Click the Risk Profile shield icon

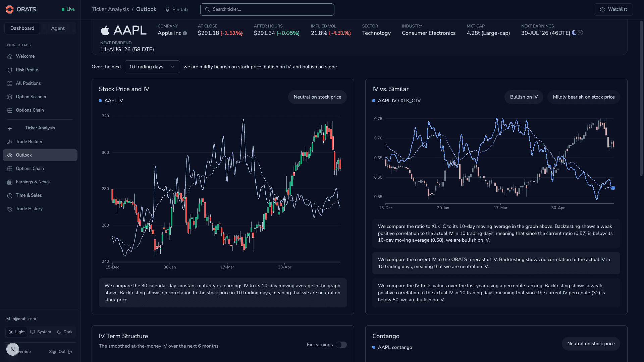[10, 70]
